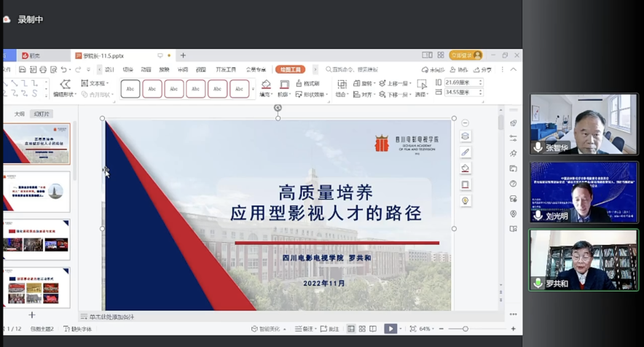This screenshot has width=644, height=347.
Task: Switch to the Outline pane tab
Action: point(20,114)
